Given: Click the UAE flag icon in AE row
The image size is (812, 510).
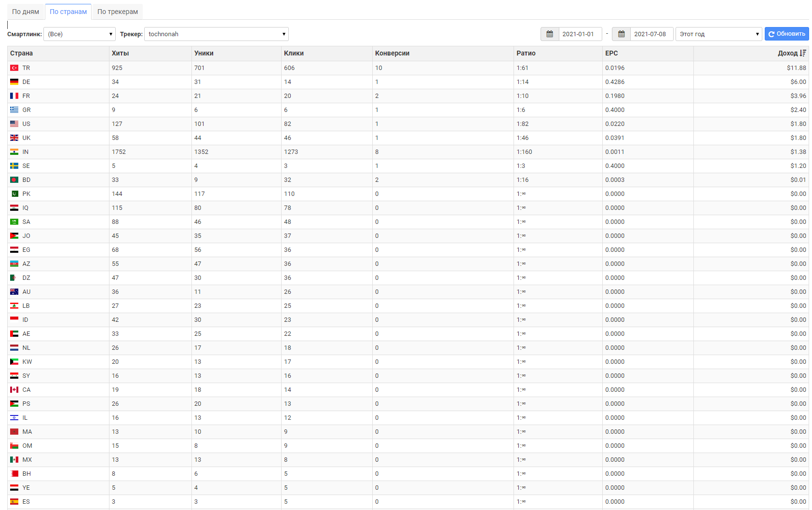Looking at the screenshot, I should point(14,334).
